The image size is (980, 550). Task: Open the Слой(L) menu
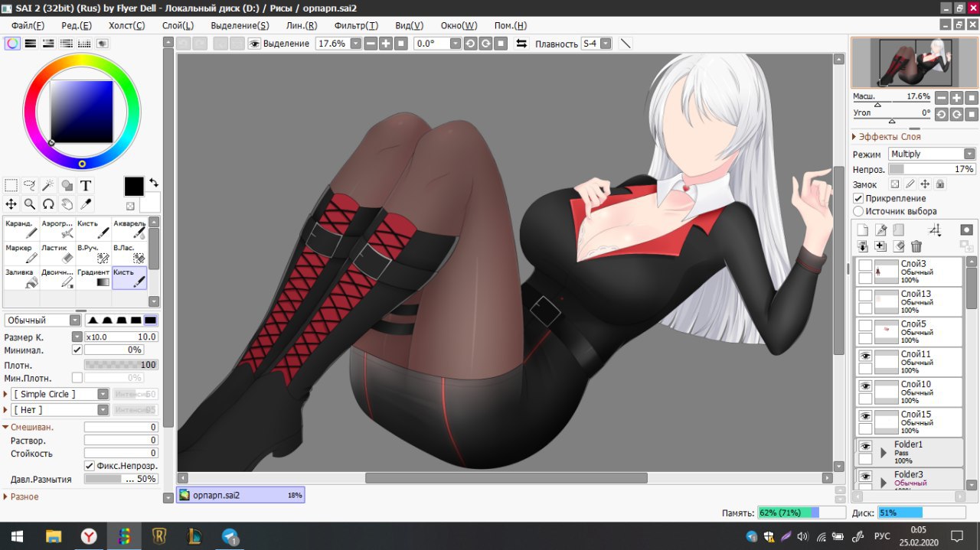click(178, 25)
